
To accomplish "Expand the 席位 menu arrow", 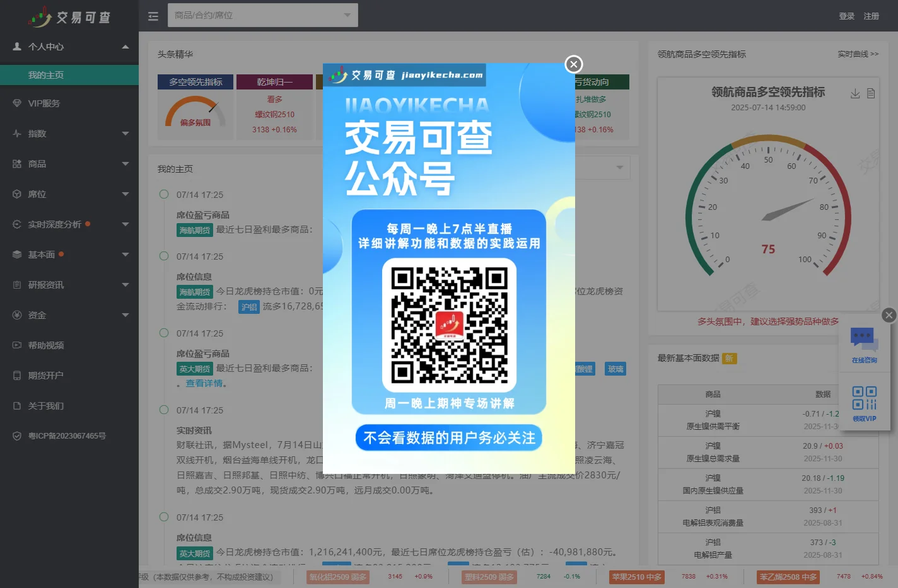I will pyautogui.click(x=125, y=194).
